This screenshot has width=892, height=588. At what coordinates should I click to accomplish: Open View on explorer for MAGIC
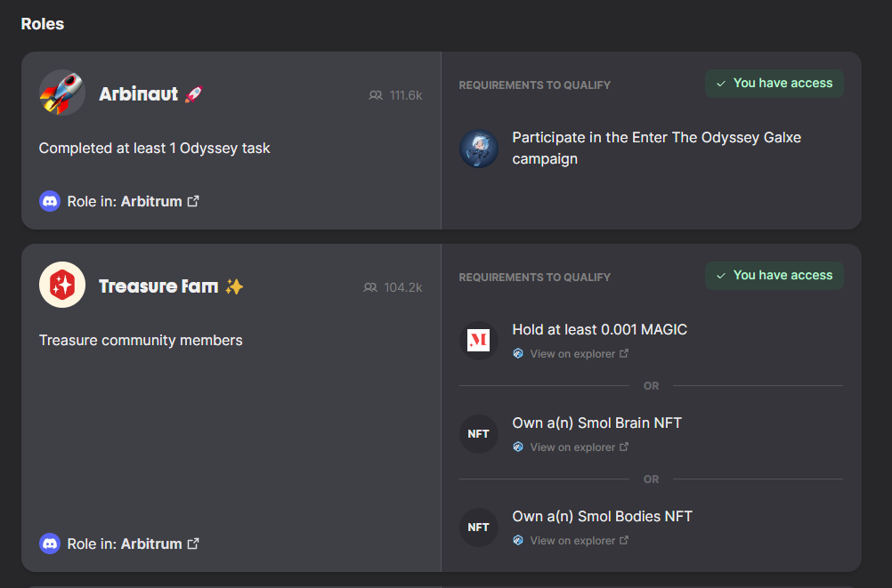(x=572, y=354)
